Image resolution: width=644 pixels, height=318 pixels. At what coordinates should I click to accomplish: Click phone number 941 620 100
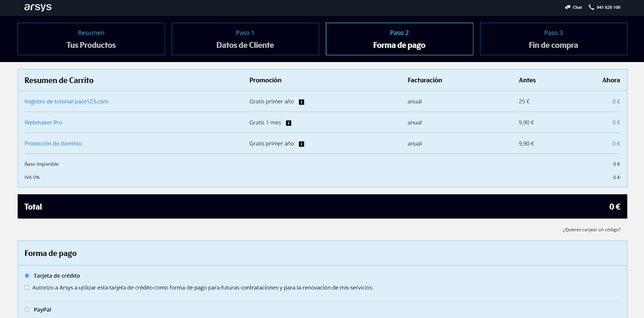(x=608, y=7)
